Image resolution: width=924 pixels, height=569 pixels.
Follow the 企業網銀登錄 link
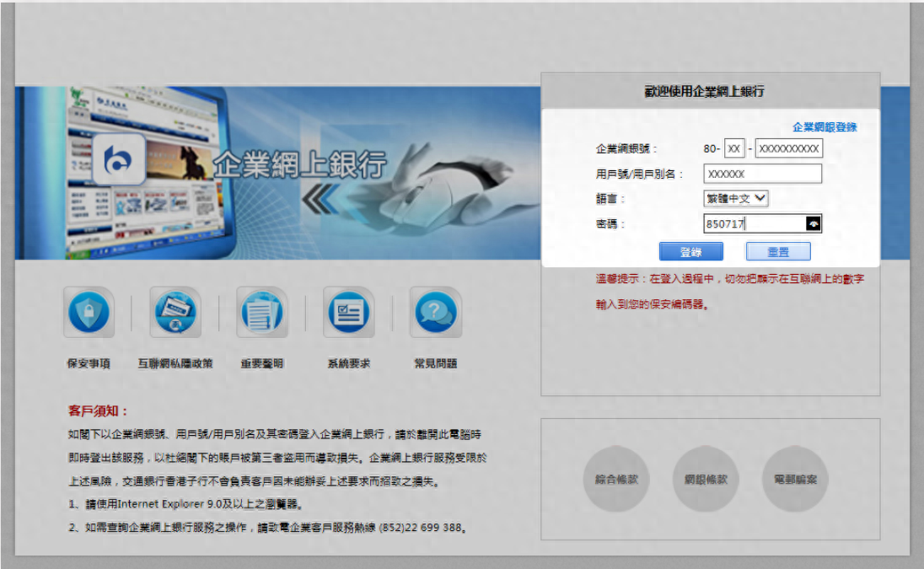tap(825, 127)
